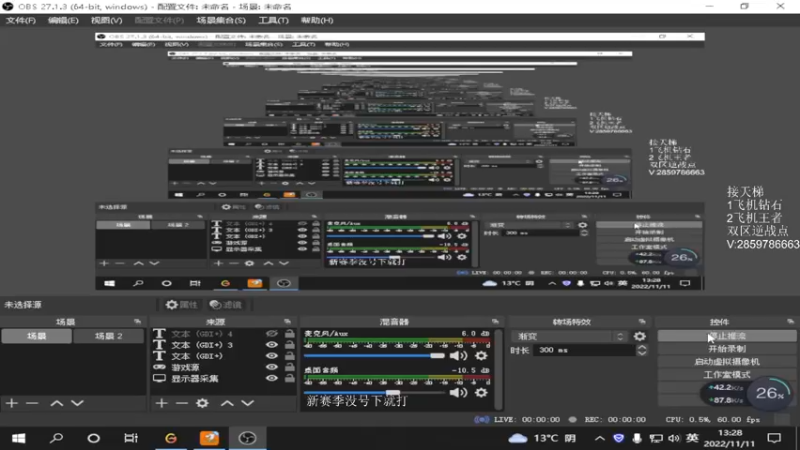This screenshot has width=800, height=450.
Task: Lock the 显示器采集 source
Action: pyautogui.click(x=289, y=378)
